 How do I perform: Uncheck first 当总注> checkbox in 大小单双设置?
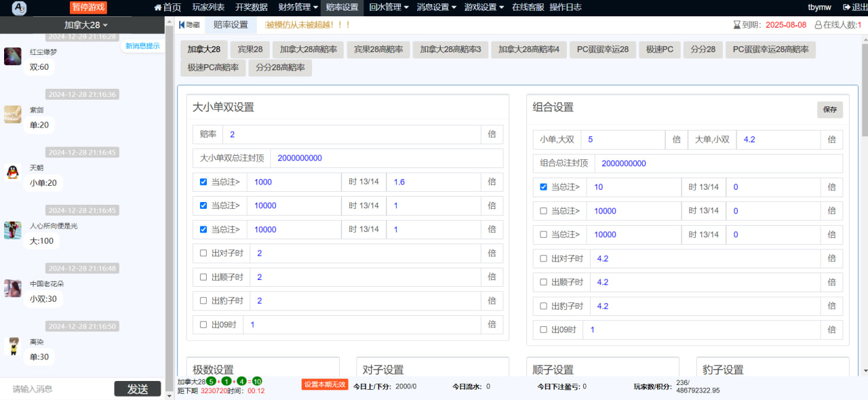203,182
